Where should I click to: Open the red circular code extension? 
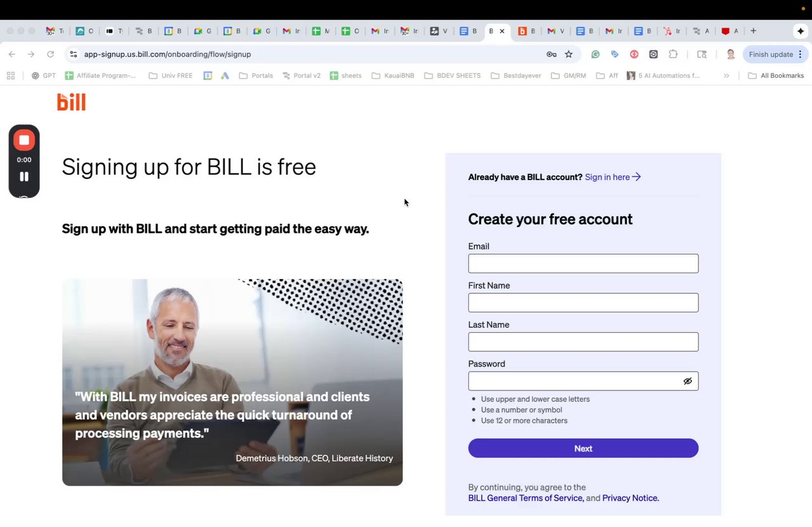634,55
